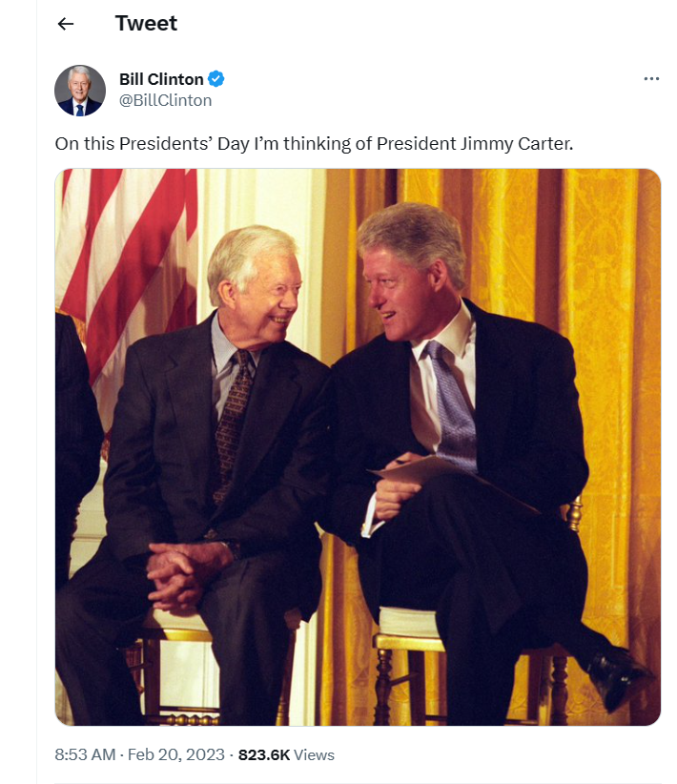This screenshot has height=784, width=677.
Task: Click the 823.6K view count
Action: 264,755
